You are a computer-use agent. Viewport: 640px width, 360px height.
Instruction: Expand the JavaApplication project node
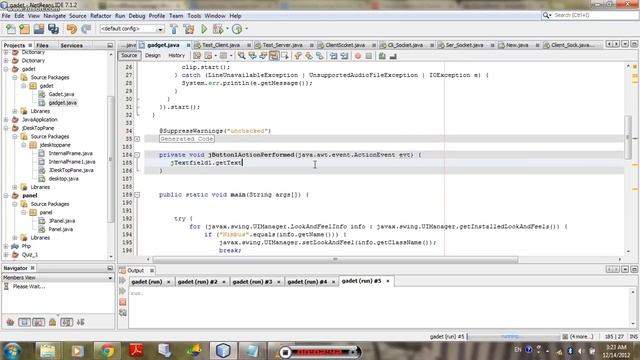point(6,120)
